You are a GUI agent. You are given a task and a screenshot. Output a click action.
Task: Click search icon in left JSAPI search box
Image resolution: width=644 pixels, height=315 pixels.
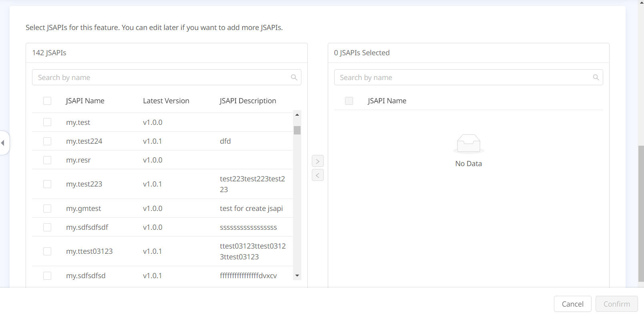294,77
